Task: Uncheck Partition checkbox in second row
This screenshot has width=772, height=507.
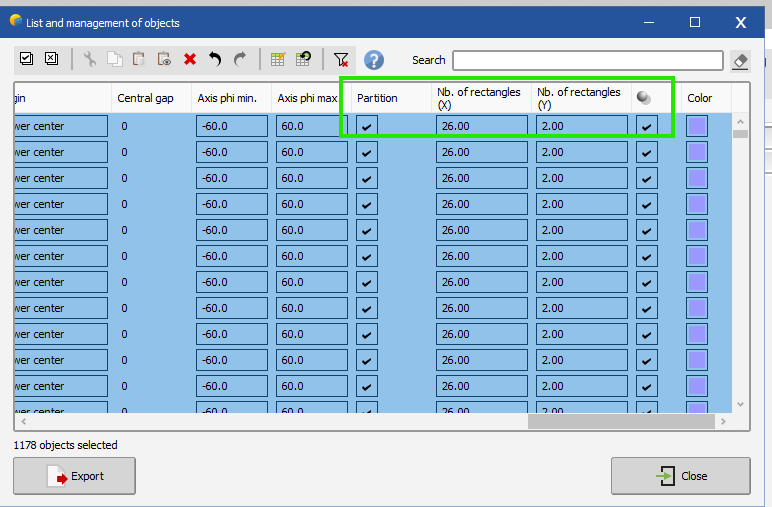Action: click(x=367, y=152)
